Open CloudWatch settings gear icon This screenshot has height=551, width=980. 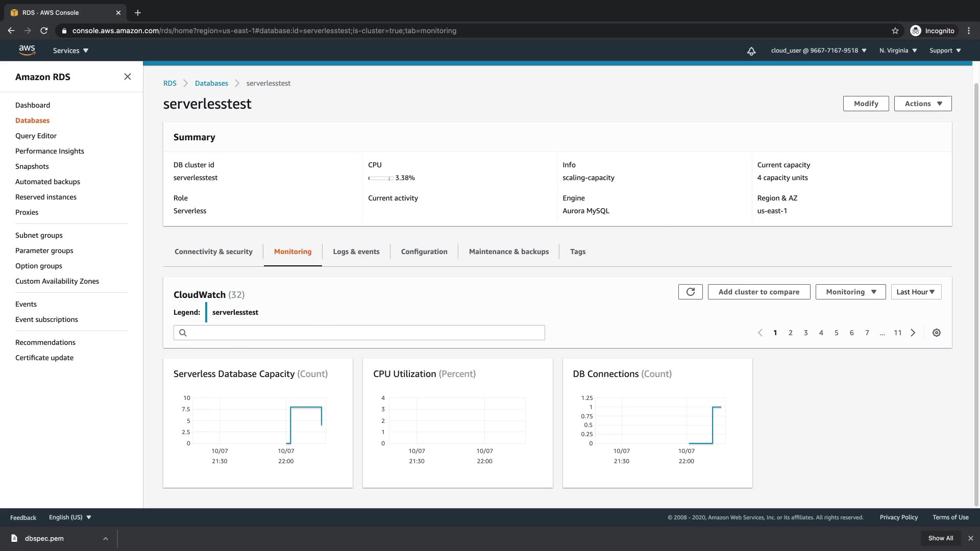click(x=936, y=333)
